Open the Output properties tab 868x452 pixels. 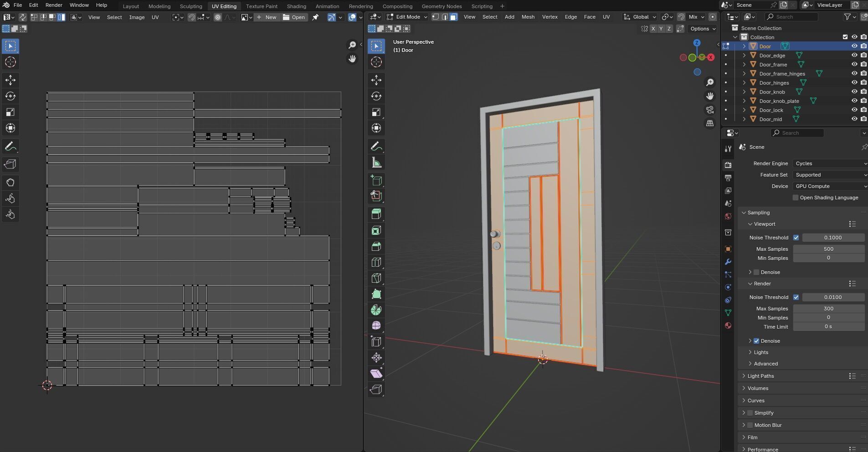728,178
